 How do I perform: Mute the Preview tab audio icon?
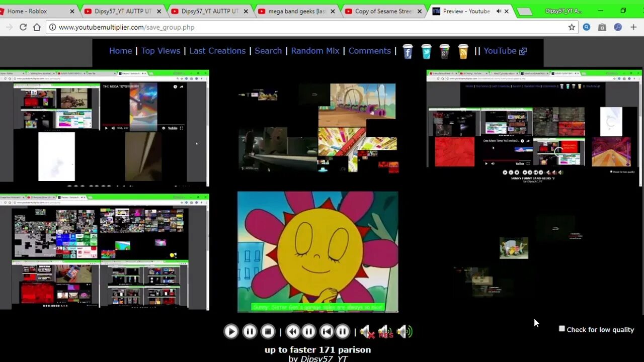499,11
